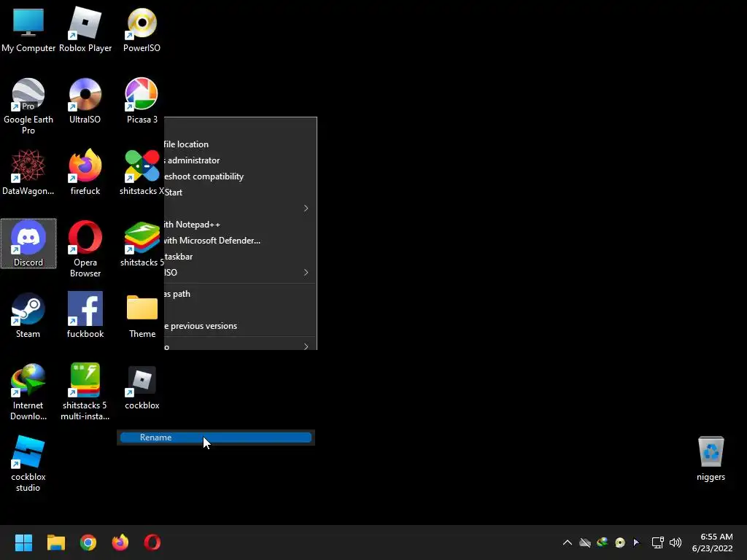Select the BlueStacks X logo desktop shortcut
The width and height of the screenshot is (747, 560).
tap(142, 172)
